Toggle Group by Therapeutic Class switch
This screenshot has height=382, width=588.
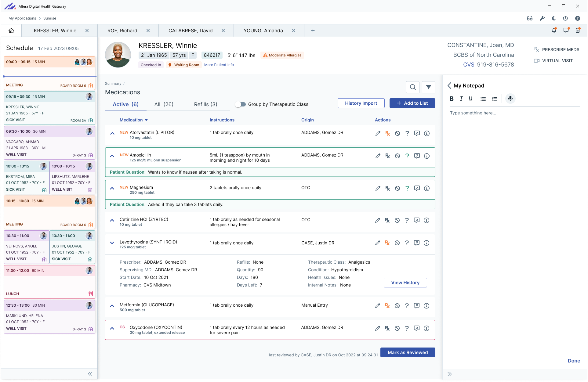pyautogui.click(x=241, y=104)
